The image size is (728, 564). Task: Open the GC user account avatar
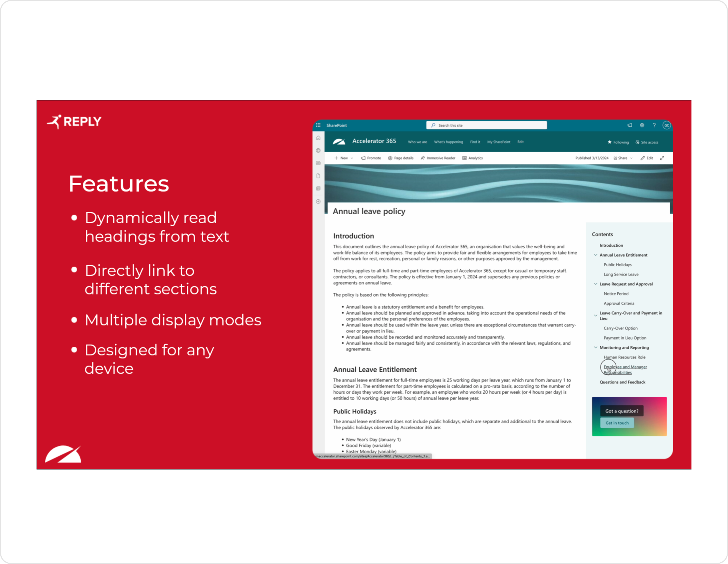point(666,125)
